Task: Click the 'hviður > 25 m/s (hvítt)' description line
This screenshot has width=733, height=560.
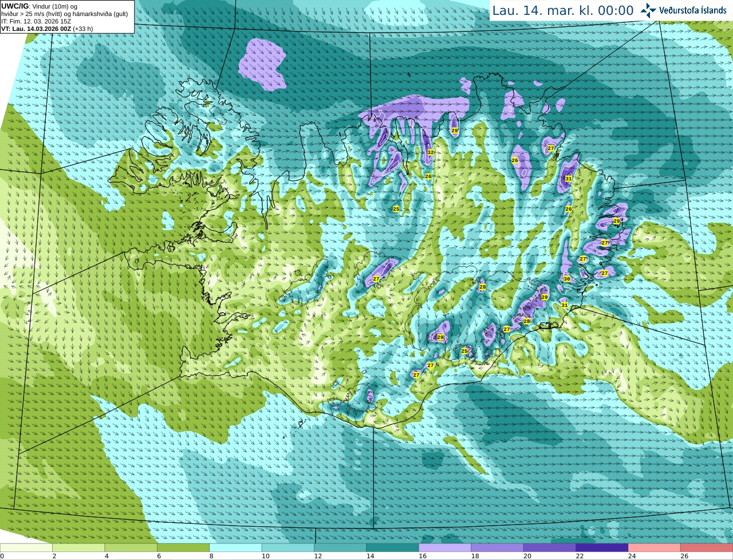Action: (x=64, y=14)
